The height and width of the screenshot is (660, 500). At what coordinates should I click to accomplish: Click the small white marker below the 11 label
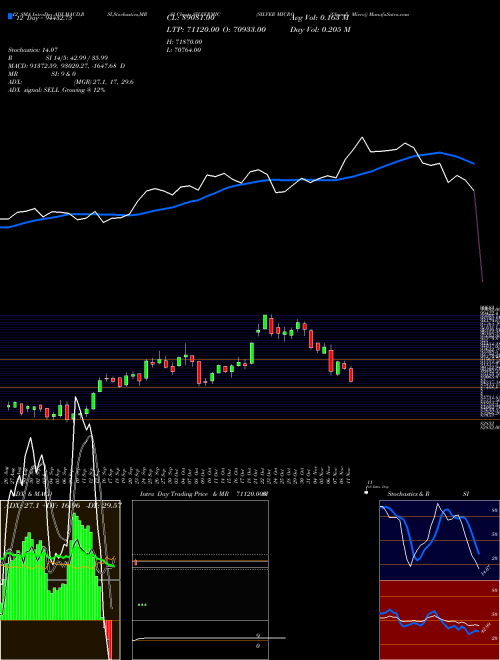point(366,492)
